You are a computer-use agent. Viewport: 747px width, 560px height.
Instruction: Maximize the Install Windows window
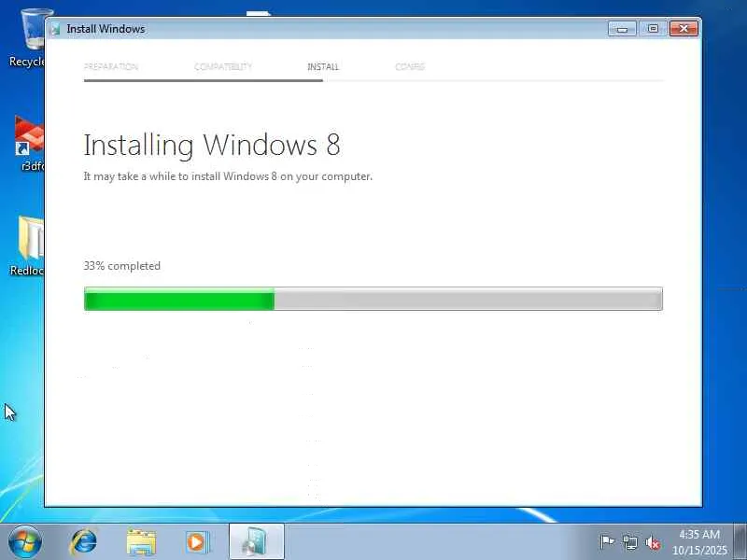653,29
